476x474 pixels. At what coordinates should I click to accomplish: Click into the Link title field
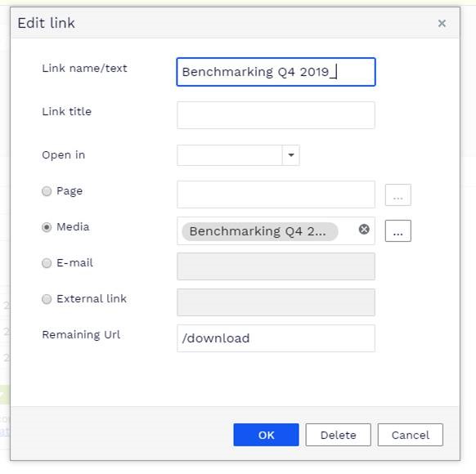(276, 115)
